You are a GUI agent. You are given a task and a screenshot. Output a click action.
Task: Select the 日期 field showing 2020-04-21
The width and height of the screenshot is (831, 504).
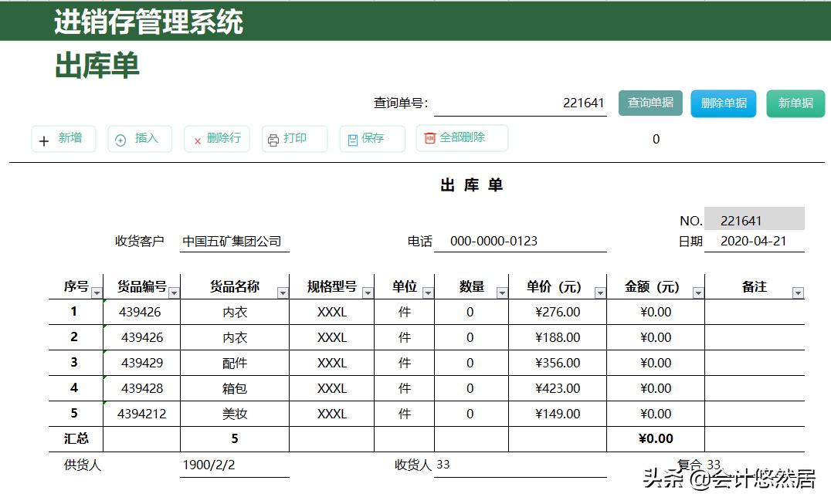tap(755, 240)
